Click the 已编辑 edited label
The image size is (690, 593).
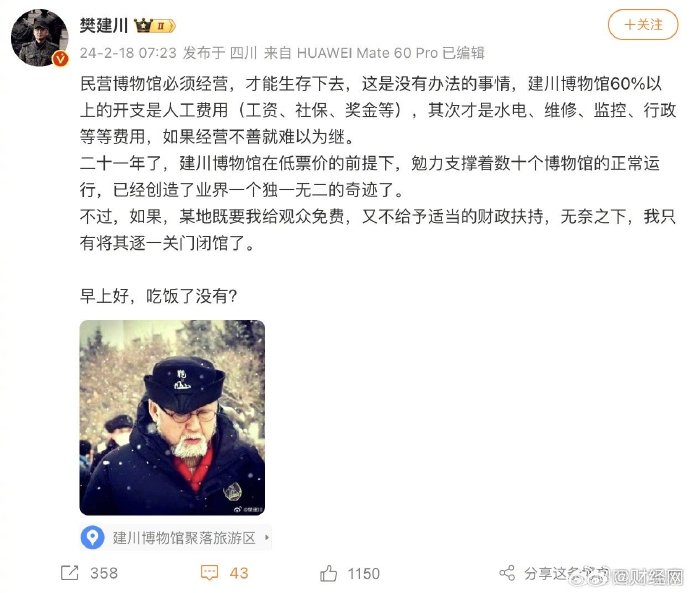(463, 53)
